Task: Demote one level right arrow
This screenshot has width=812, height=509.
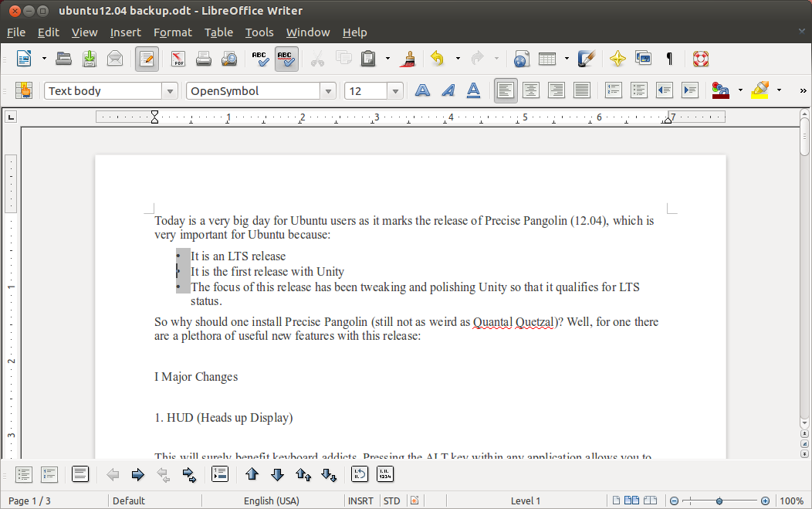Action: point(137,474)
